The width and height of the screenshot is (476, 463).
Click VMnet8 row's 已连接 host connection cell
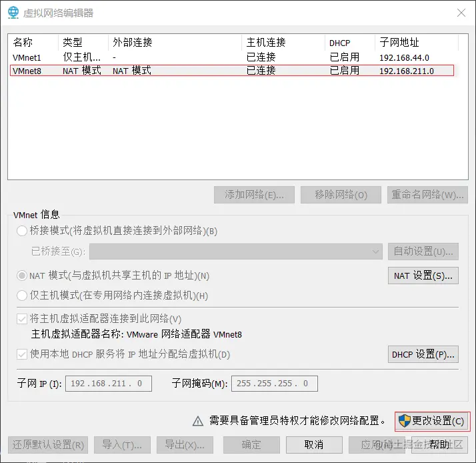pyautogui.click(x=261, y=71)
